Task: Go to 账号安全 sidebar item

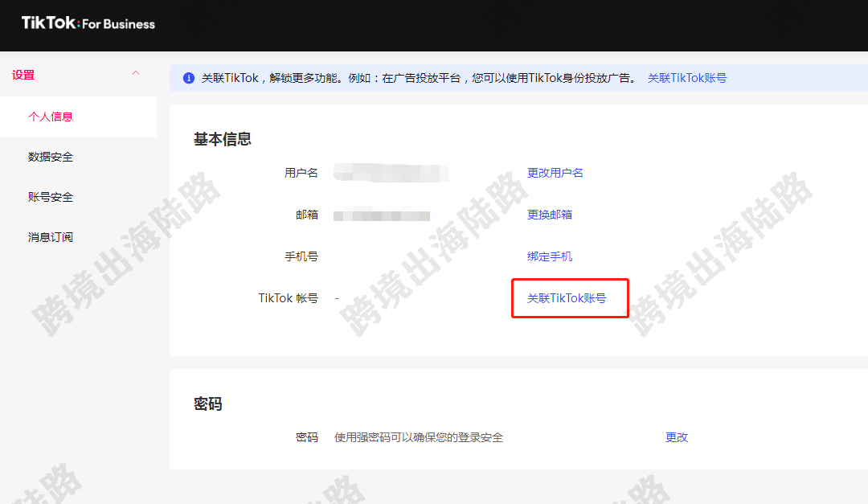Action: (x=51, y=197)
